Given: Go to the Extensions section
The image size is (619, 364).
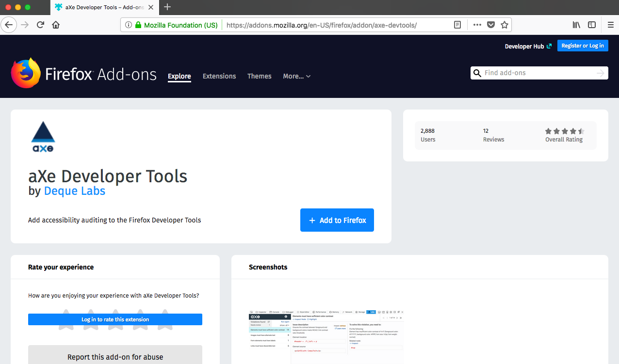Looking at the screenshot, I should click(x=219, y=76).
